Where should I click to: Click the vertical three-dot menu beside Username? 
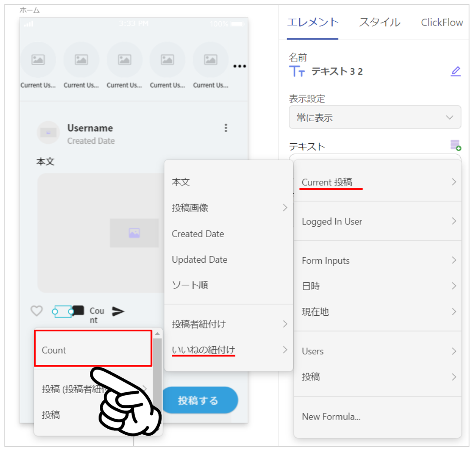(225, 128)
